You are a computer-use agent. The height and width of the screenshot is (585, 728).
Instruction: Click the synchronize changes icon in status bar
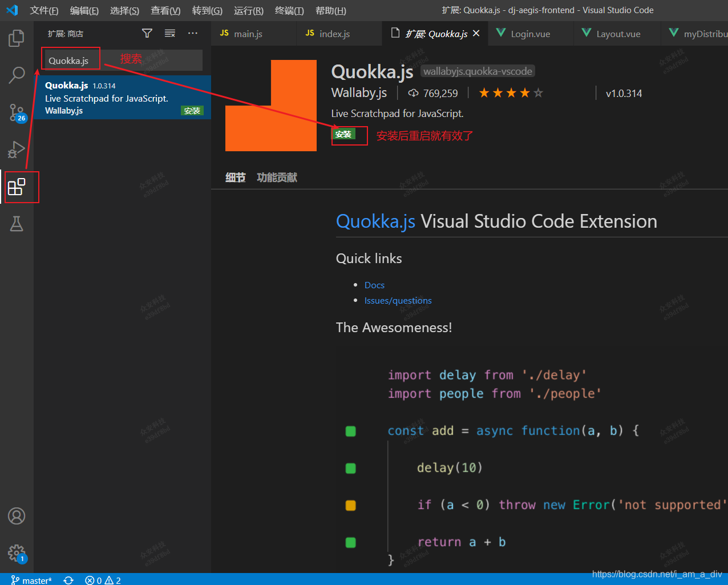(68, 580)
